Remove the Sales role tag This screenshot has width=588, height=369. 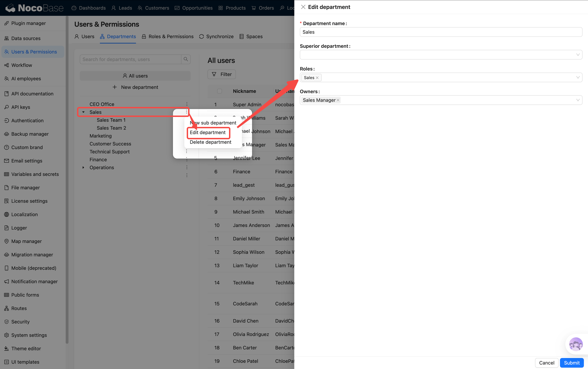317,78
